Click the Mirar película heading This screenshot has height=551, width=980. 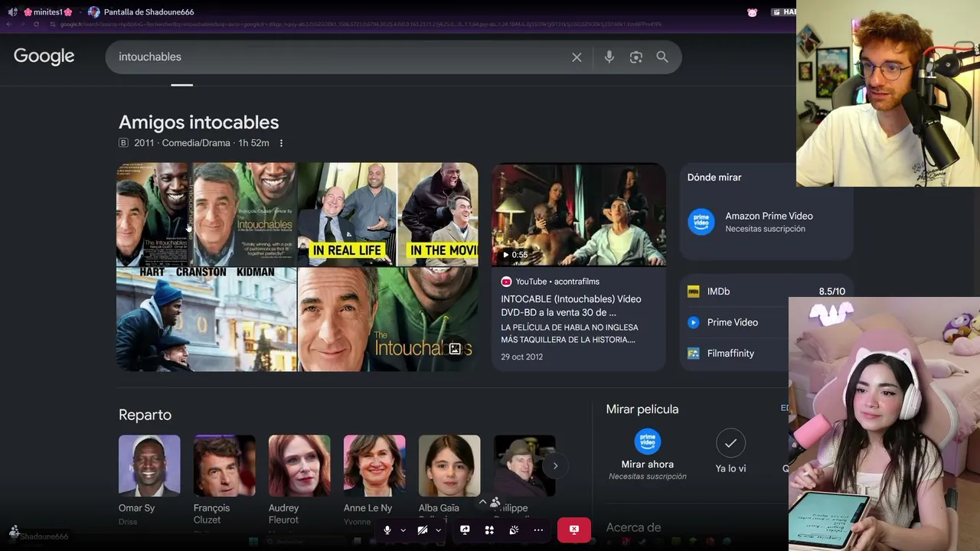point(642,409)
